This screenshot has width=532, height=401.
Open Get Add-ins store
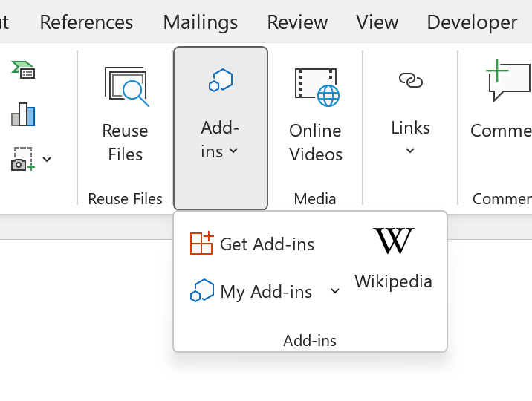(253, 244)
